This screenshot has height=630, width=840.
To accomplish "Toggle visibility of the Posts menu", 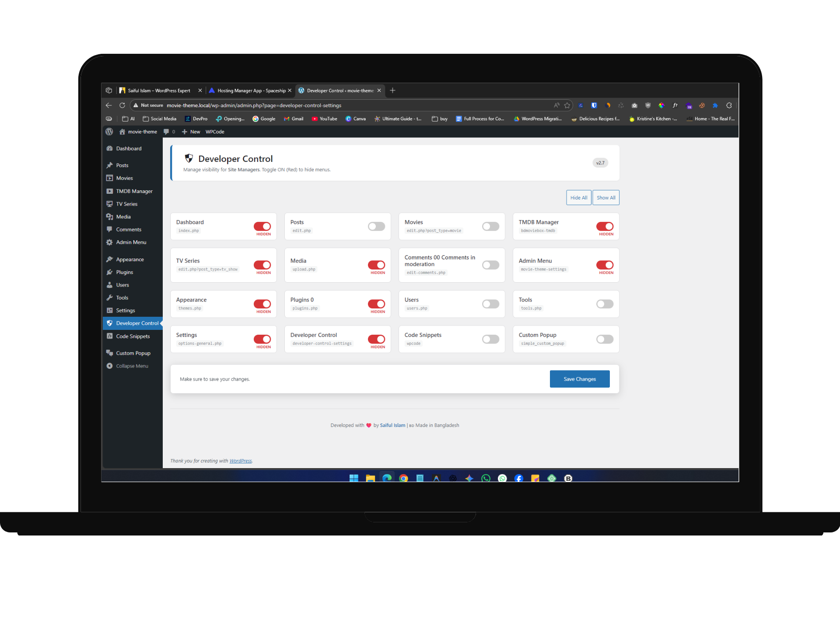I will coord(376,226).
